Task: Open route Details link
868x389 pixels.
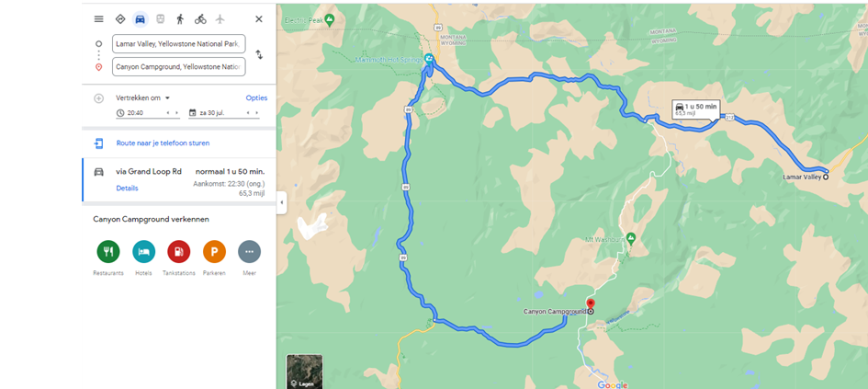Action: click(127, 189)
